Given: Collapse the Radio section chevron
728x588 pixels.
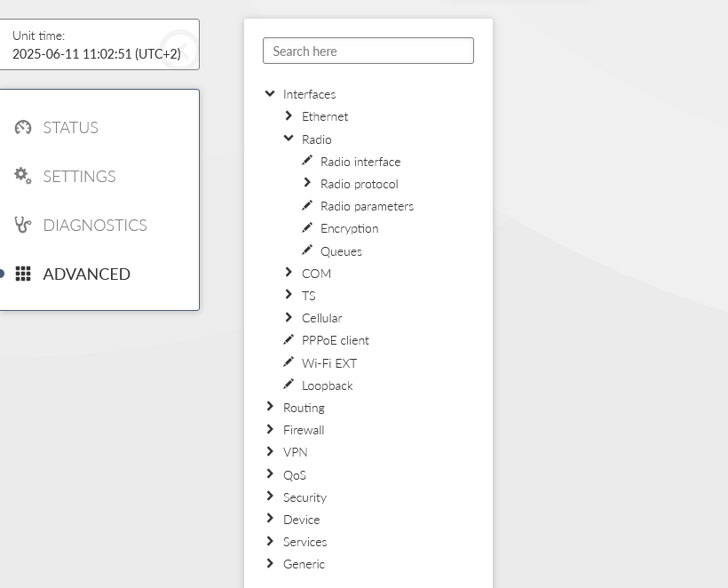Looking at the screenshot, I should pyautogui.click(x=289, y=138).
